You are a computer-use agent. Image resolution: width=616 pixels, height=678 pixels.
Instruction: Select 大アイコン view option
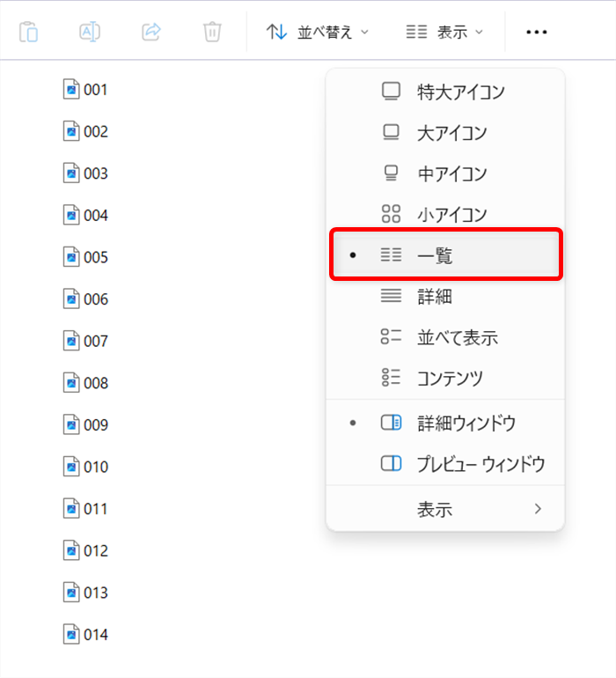point(445,132)
